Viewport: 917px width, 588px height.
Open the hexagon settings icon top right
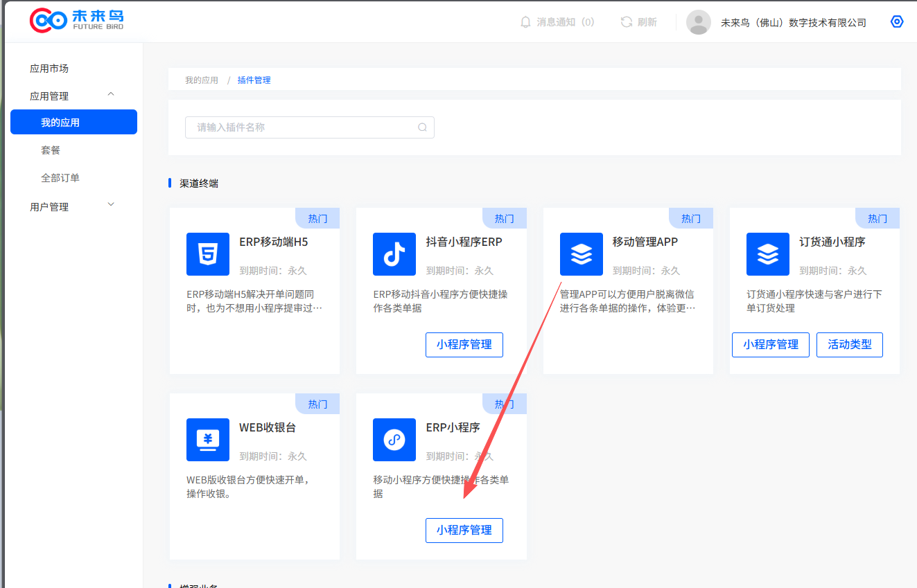click(x=897, y=22)
